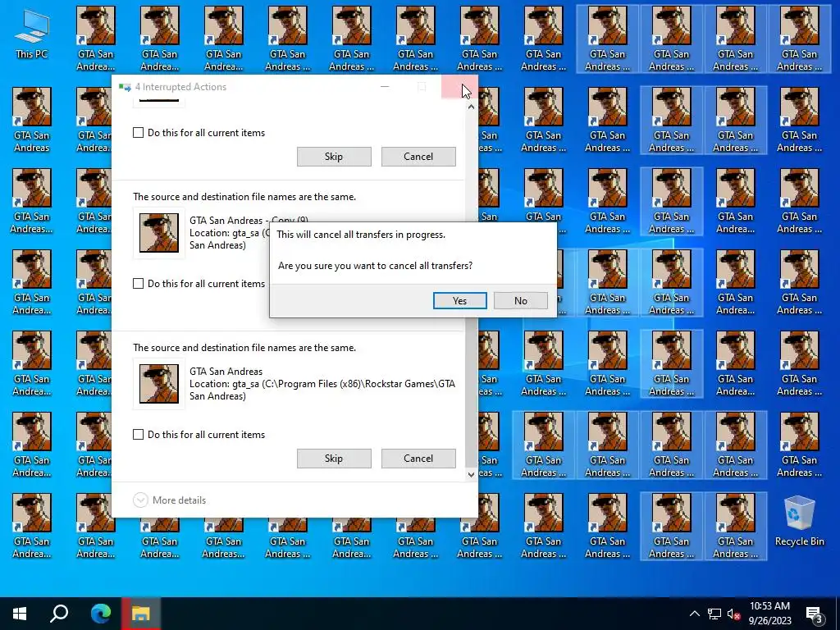840x630 pixels.
Task: Open taskbar Search
Action: pos(59,614)
